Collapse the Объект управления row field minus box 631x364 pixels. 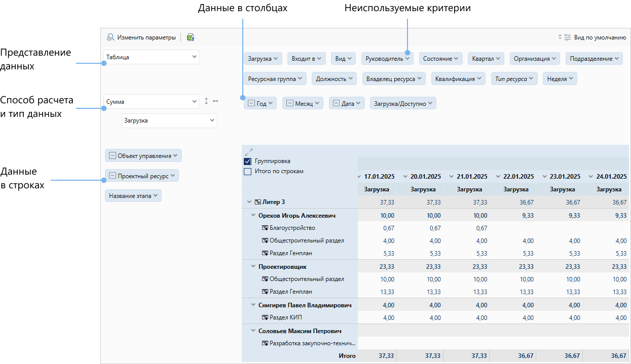click(113, 155)
